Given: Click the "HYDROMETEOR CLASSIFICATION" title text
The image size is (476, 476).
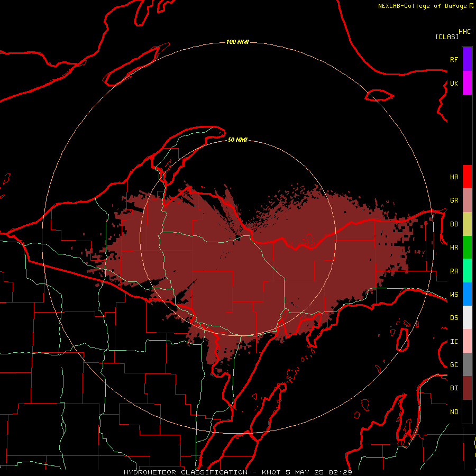Looking at the screenshot, I should tap(186, 472).
